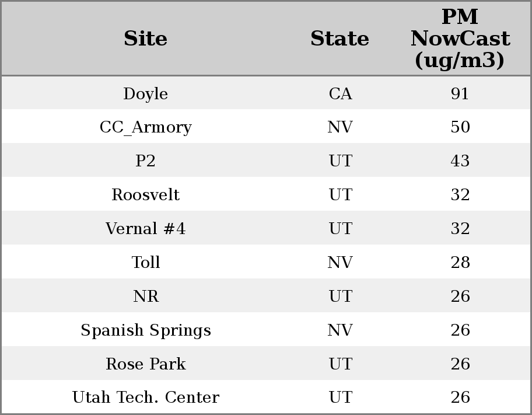Select the PM value 28
This screenshot has height=415, width=532.
pos(460,263)
